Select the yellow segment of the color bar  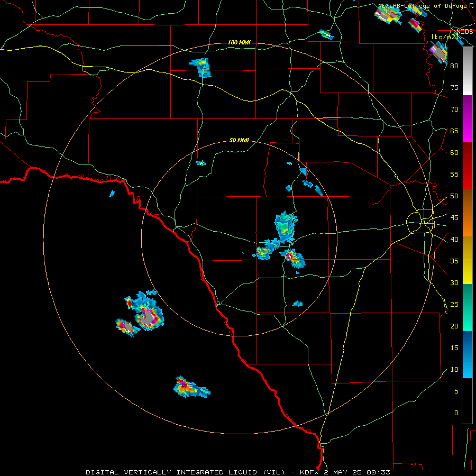coord(467,260)
